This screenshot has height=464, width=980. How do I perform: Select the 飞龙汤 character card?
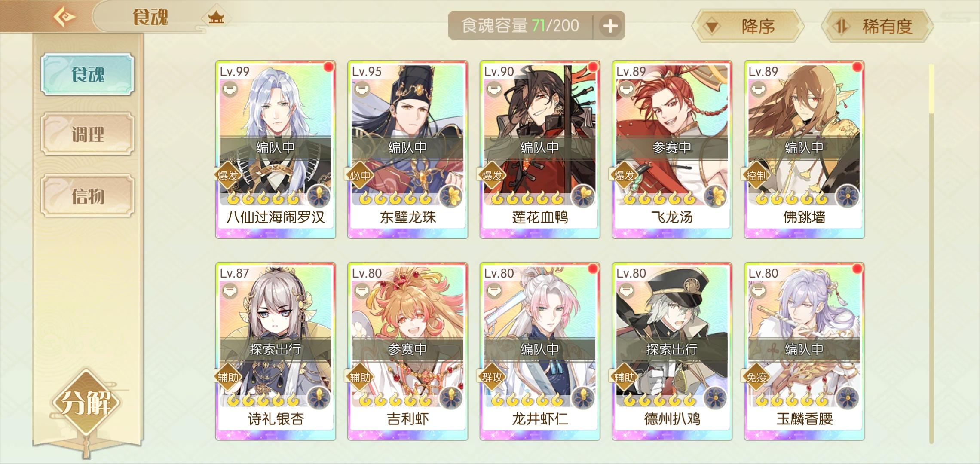(x=672, y=150)
